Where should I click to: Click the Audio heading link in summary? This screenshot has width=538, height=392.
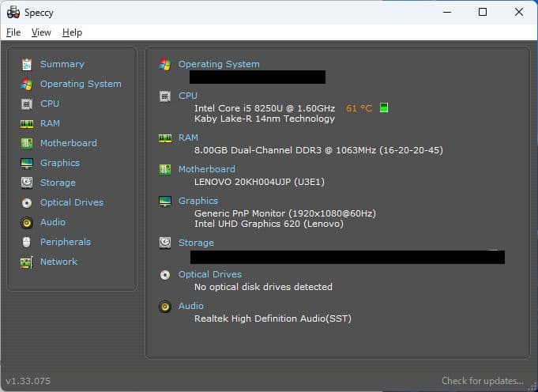click(x=191, y=306)
